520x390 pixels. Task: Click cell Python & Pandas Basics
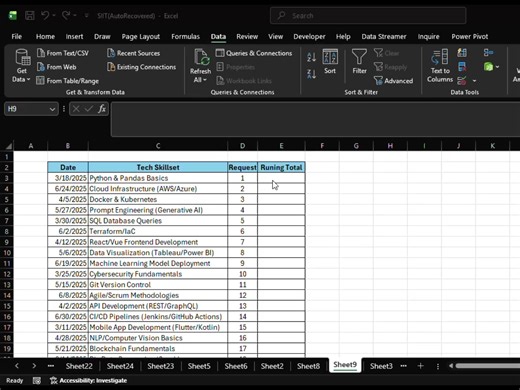tap(158, 178)
